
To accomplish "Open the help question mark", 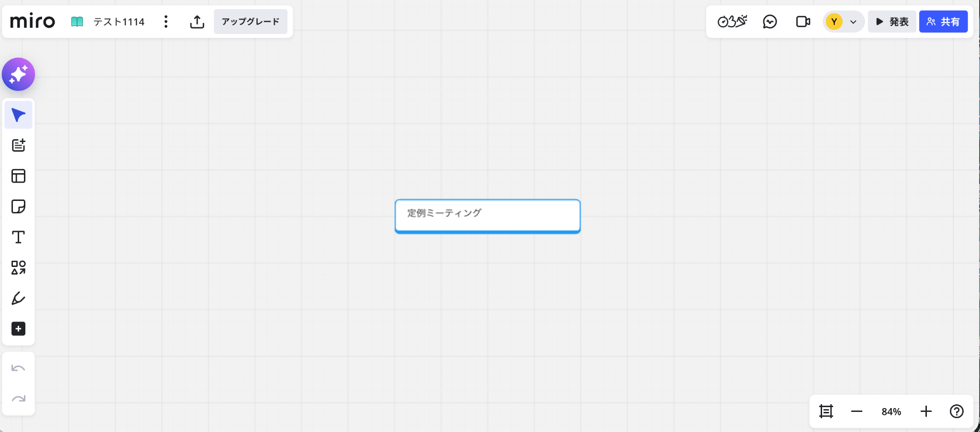I will click(x=957, y=411).
